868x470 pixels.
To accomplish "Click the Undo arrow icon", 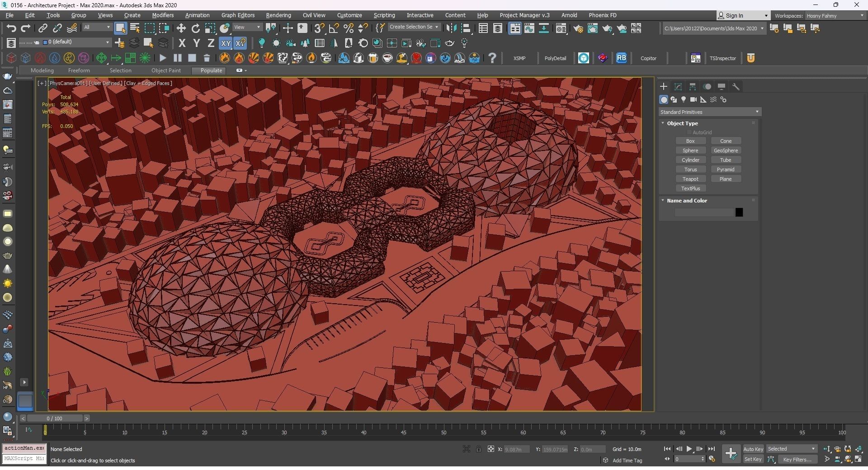I will click(x=11, y=28).
